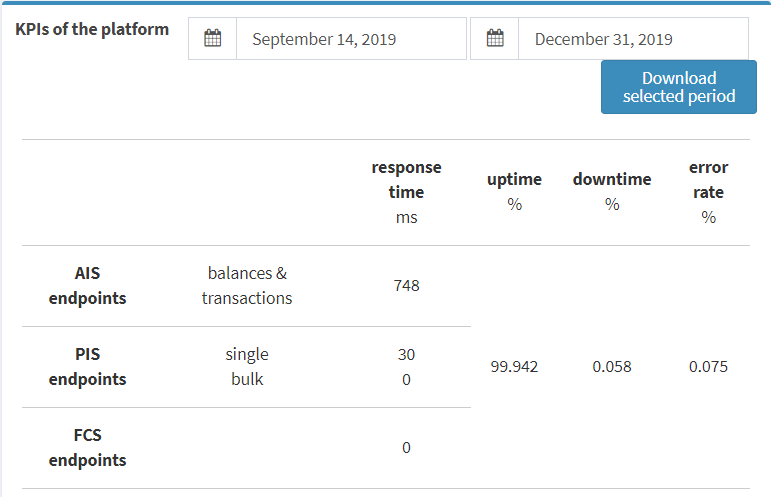
Task: Open the September 14, 2019 date field
Action: click(351, 39)
